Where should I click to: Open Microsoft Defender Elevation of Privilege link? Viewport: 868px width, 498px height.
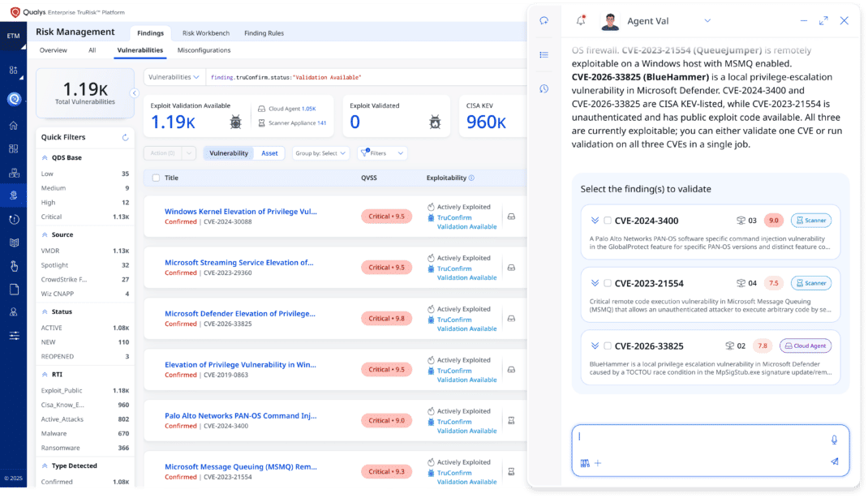tap(240, 313)
